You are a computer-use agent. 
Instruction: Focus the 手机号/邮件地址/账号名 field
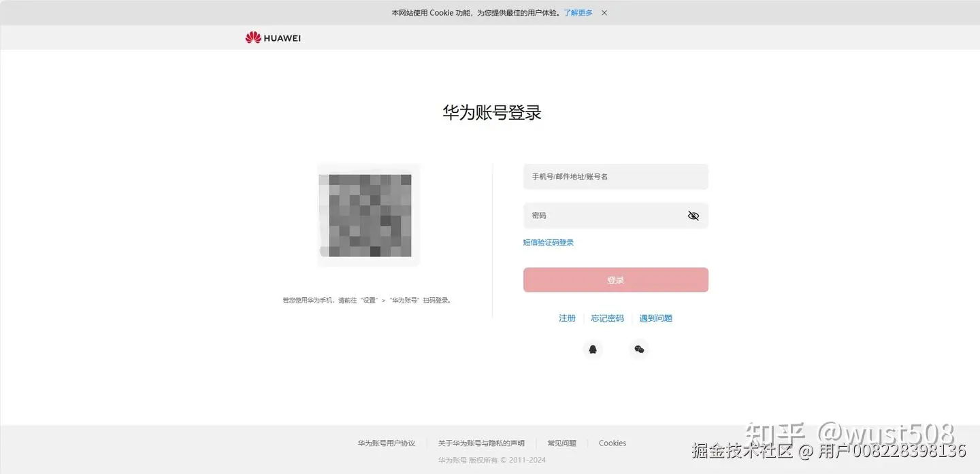pos(616,177)
